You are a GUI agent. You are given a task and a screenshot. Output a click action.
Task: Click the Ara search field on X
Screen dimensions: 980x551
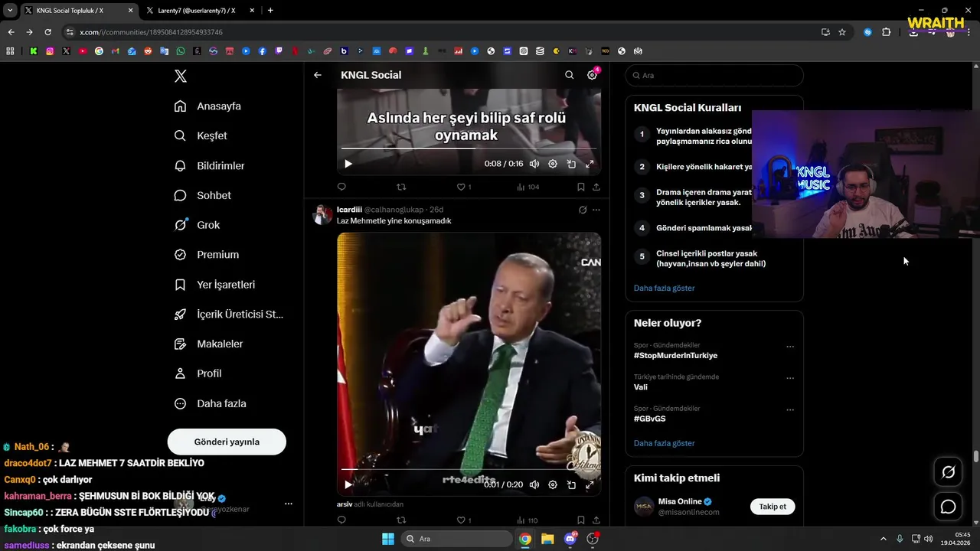(714, 76)
